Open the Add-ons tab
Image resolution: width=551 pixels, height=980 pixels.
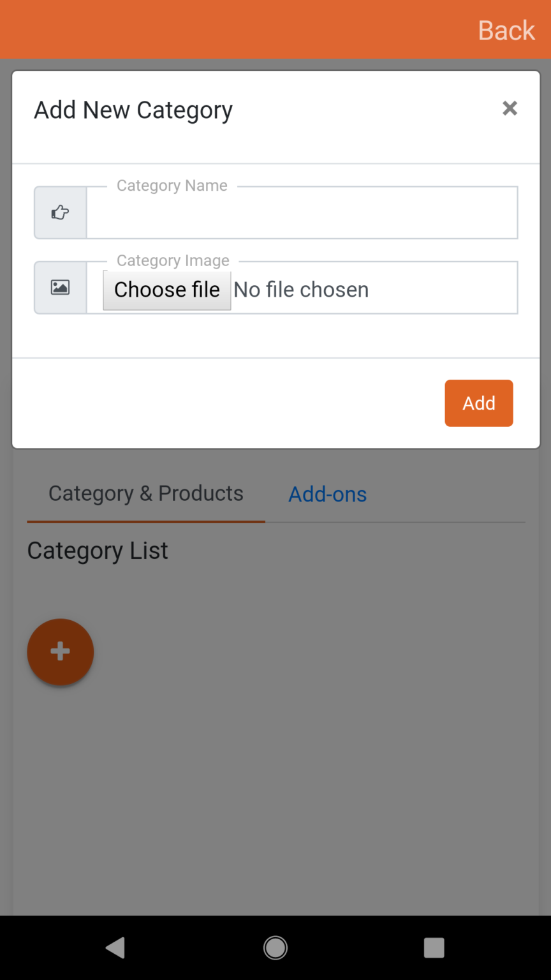point(328,494)
